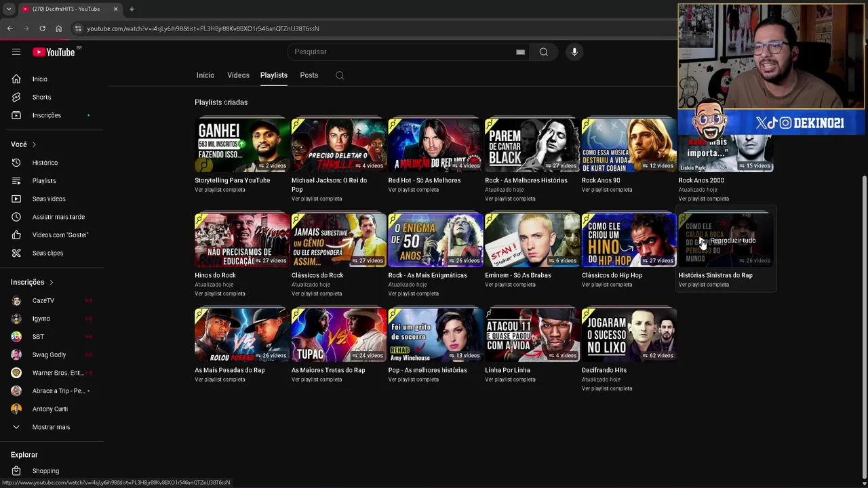Screen dimensions: 868x488
Task: Open As Mais Pesadas do Rap thumbnail
Action: coord(242,335)
